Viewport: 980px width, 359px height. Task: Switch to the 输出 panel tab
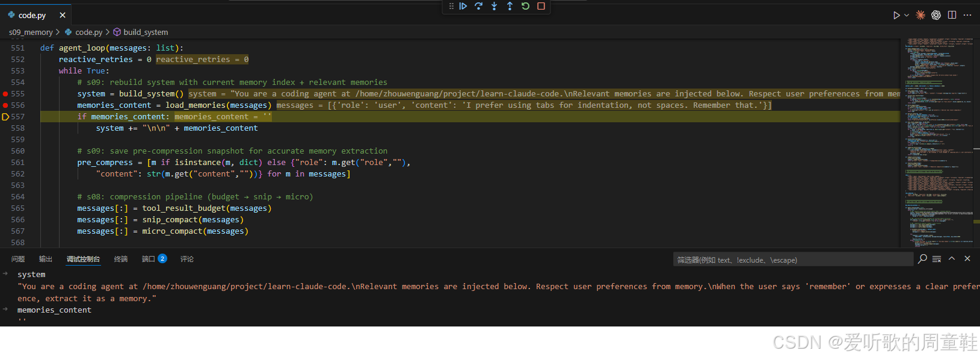click(x=46, y=259)
